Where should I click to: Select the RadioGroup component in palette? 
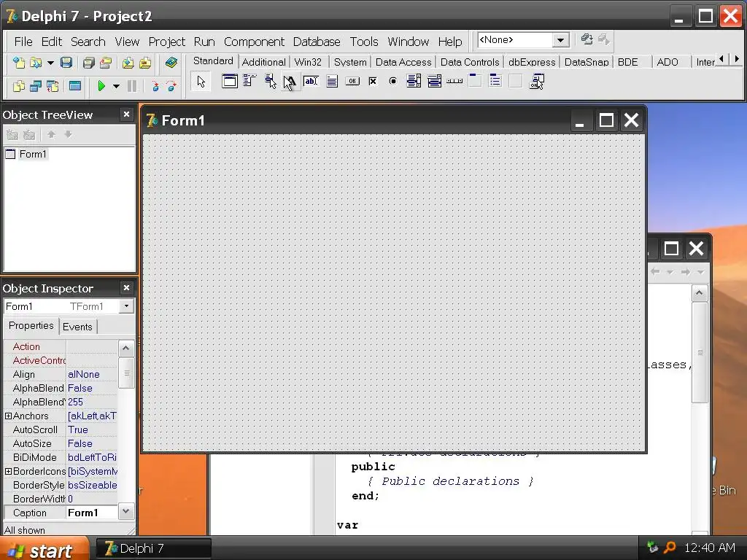(x=495, y=82)
